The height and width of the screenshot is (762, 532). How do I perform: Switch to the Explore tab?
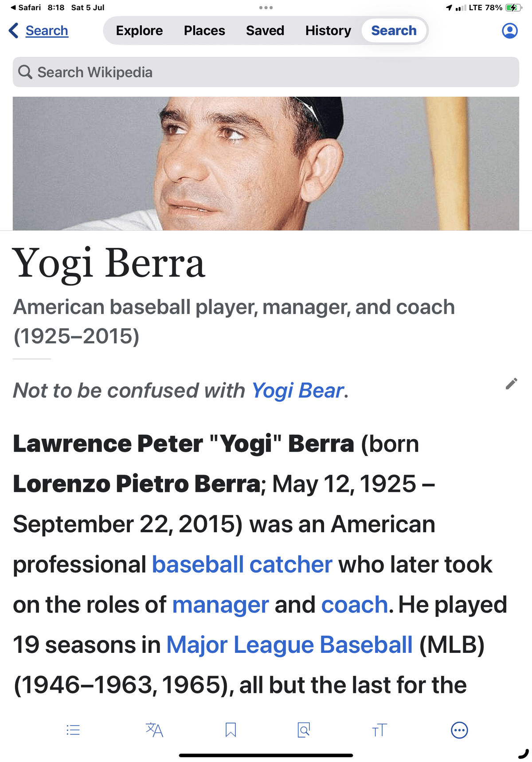coord(139,31)
